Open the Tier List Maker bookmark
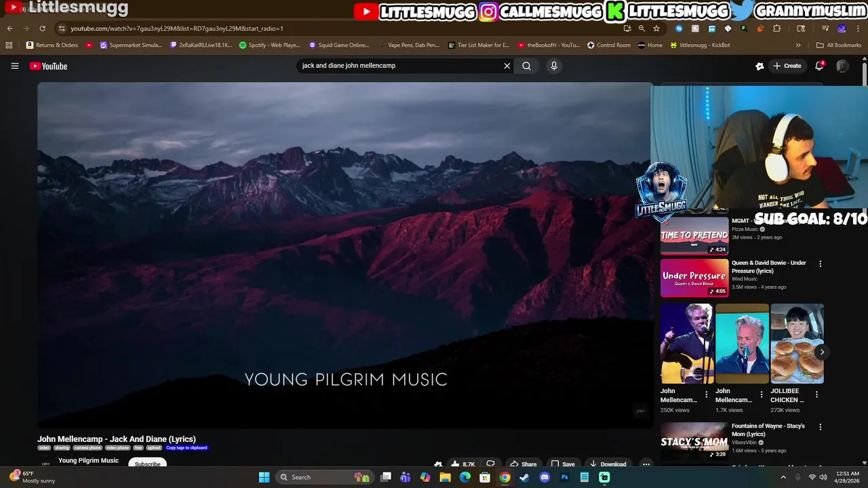 (479, 45)
